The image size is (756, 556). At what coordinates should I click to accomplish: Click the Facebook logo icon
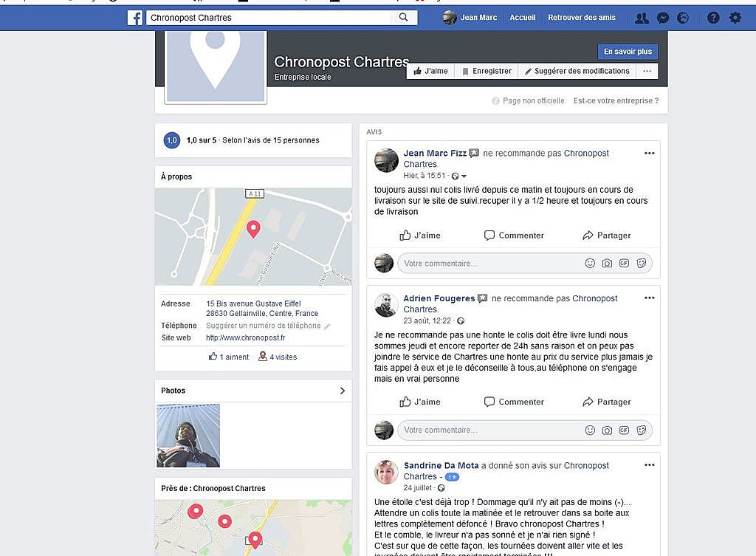(x=135, y=18)
